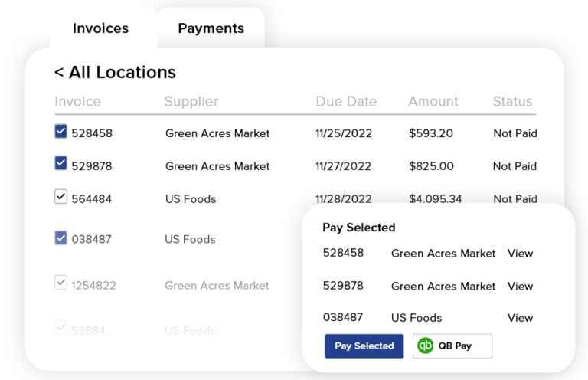
Task: Toggle checkbox for invoice 038487
Action: pyautogui.click(x=61, y=238)
